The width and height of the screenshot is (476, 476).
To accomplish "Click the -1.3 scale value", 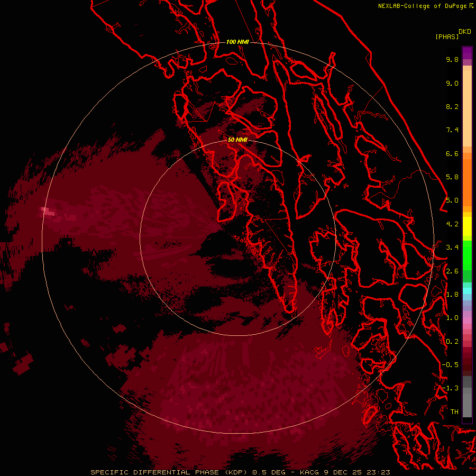I will click(x=450, y=388).
